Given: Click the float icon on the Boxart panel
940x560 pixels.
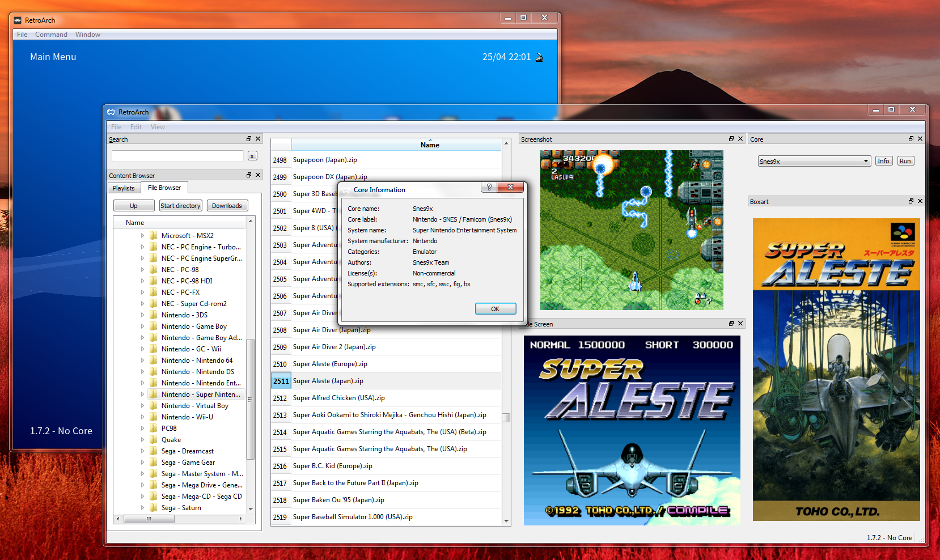Looking at the screenshot, I should coord(911,201).
